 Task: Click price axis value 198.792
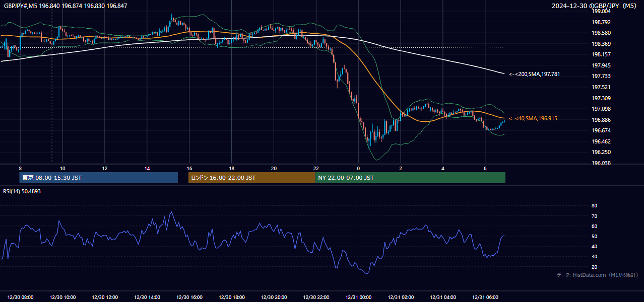[601, 22]
